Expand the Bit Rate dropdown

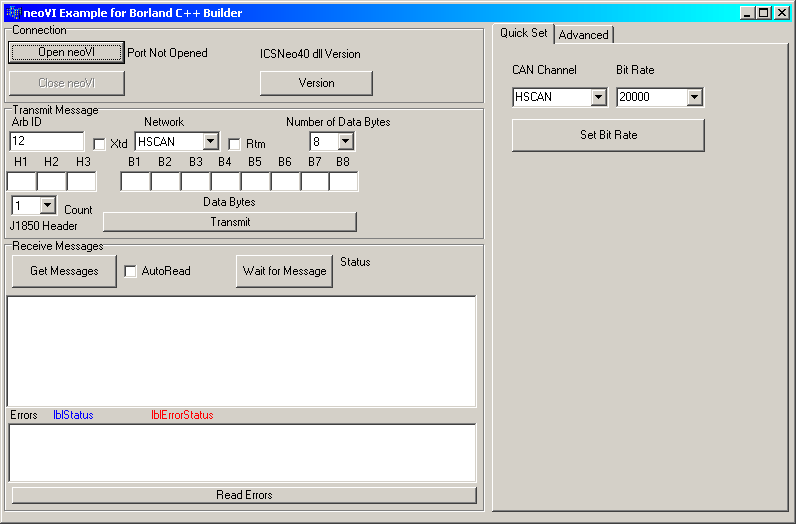click(x=694, y=96)
